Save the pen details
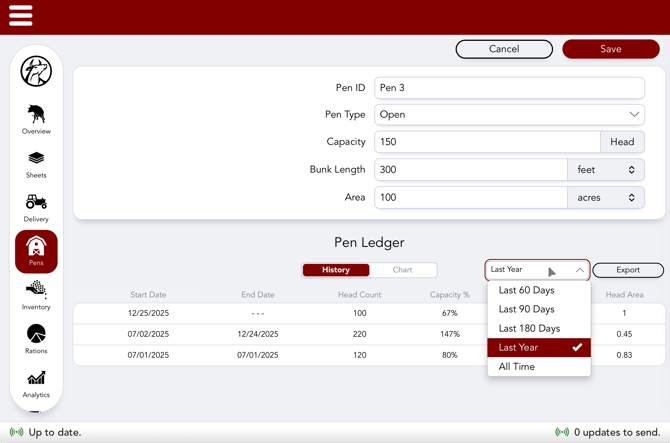This screenshot has width=670, height=443. pos(611,49)
